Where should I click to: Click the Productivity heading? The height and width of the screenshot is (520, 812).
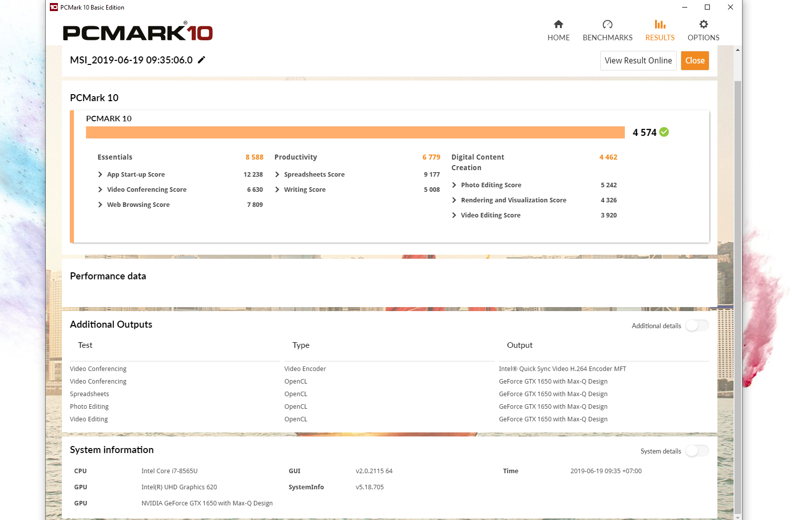[296, 157]
